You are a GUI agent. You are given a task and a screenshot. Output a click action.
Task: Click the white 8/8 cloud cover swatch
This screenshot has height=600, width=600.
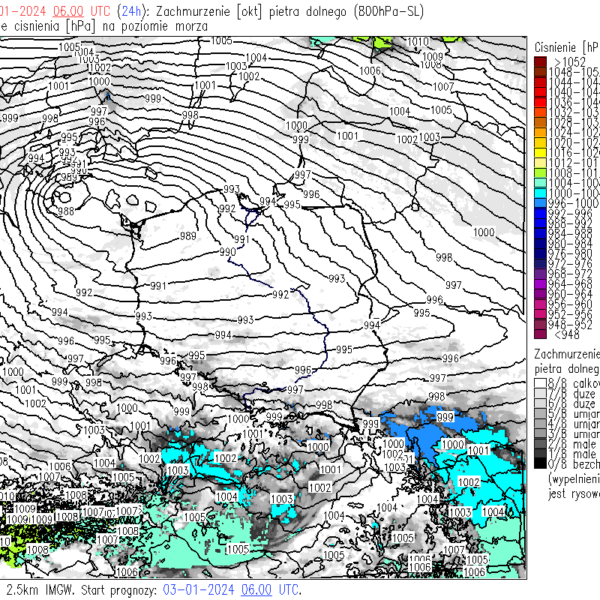(540, 382)
